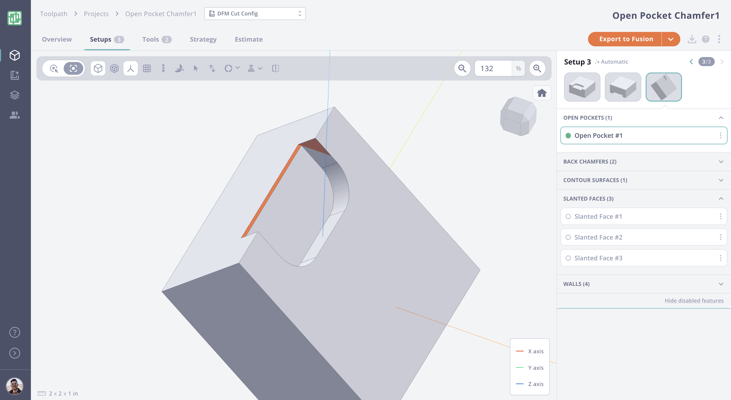
Task: Open the Export to Fusion dropdown arrow
Action: (671, 39)
